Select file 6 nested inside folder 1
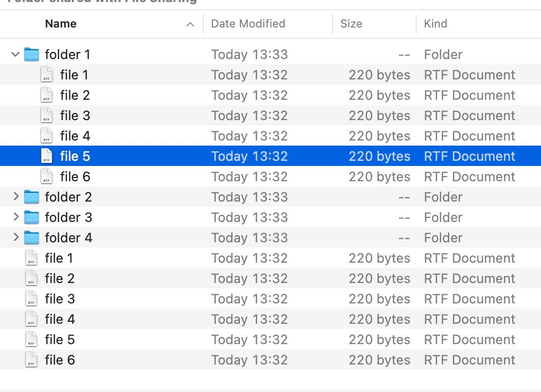Screen dimensions: 541x392 [75, 177]
